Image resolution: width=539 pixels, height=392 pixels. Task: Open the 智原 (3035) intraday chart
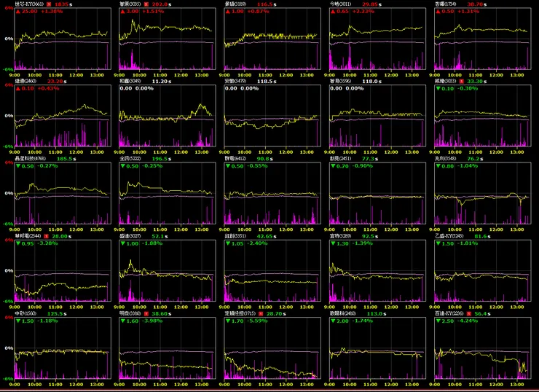168,39
